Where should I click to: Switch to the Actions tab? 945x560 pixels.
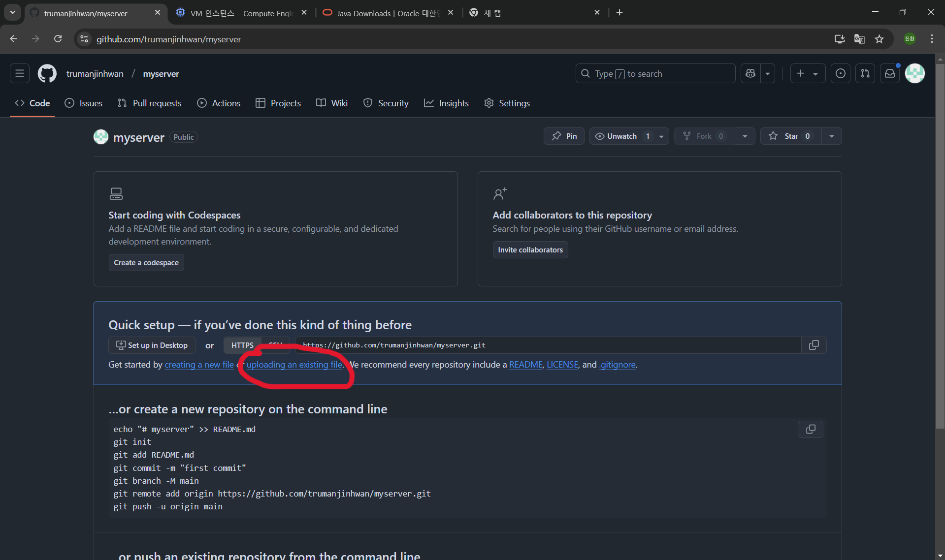(x=219, y=103)
